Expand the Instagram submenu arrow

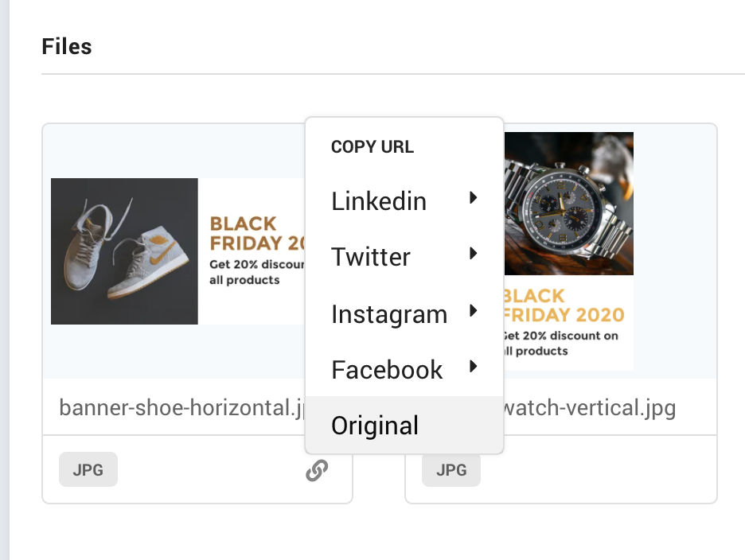[x=473, y=312]
